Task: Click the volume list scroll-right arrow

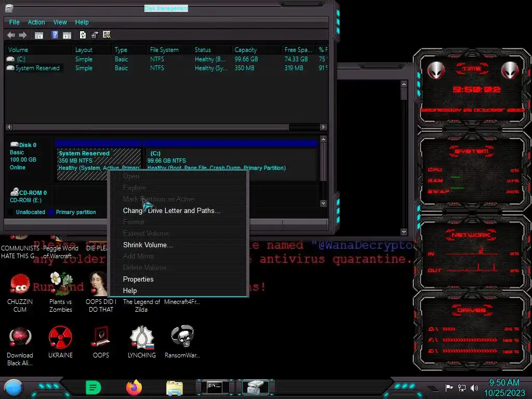Action: click(x=323, y=127)
